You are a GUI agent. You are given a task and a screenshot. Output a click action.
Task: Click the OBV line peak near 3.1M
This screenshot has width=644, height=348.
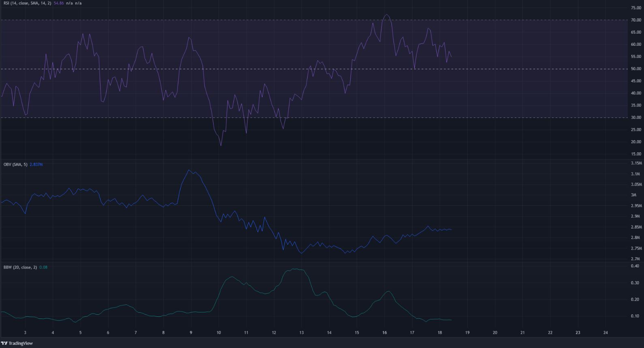(189, 170)
